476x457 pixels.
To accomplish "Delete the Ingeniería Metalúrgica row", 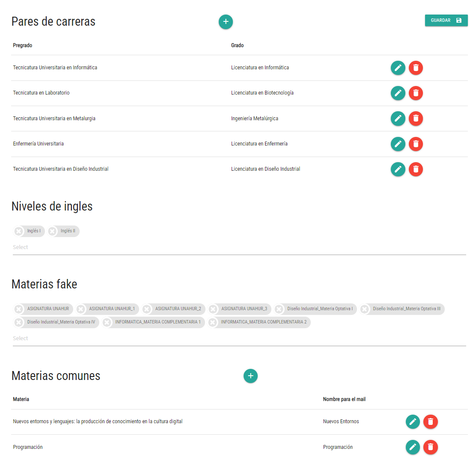I will (416, 119).
